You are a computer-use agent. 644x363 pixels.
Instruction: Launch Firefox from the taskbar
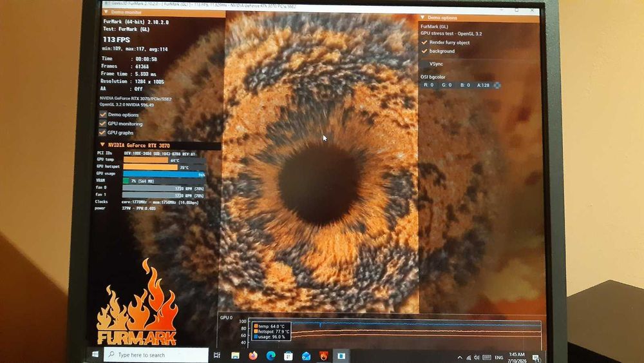click(253, 356)
